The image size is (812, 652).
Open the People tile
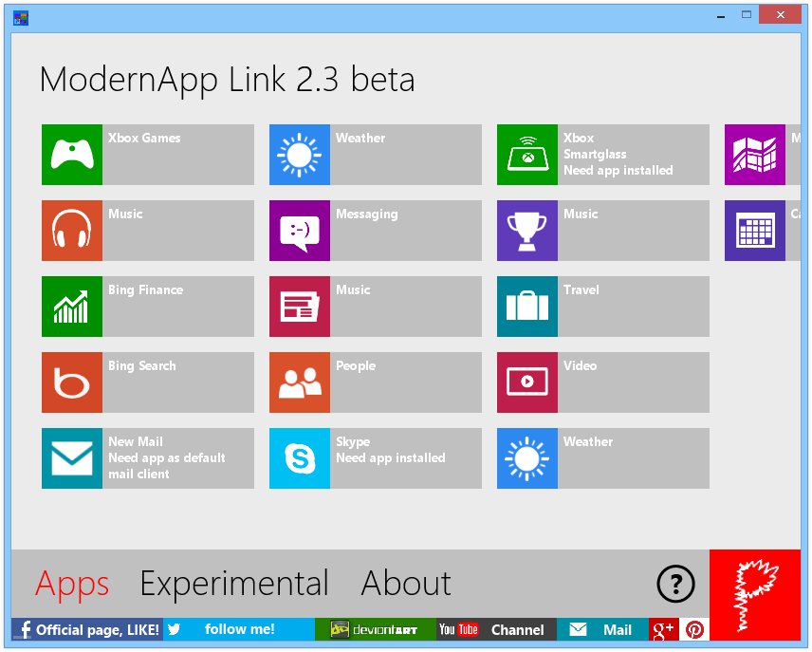point(376,382)
